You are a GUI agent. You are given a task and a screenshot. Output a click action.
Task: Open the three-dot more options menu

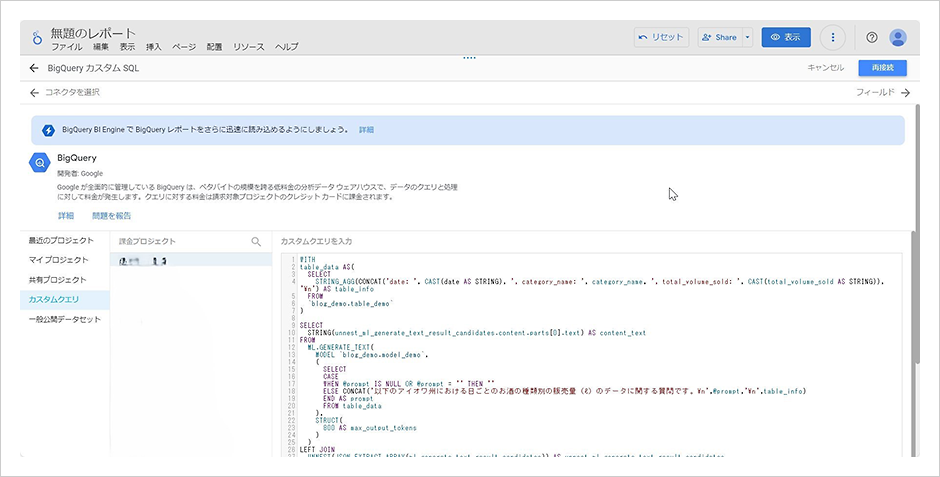pyautogui.click(x=833, y=37)
